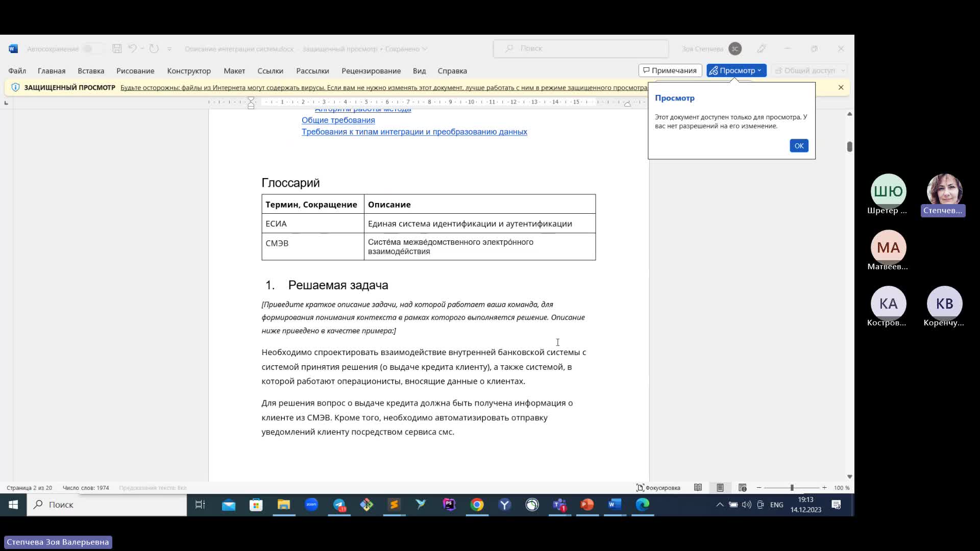Image resolution: width=980 pixels, height=551 pixels.
Task: Click the pen icon near the account avatar
Action: pos(762,48)
